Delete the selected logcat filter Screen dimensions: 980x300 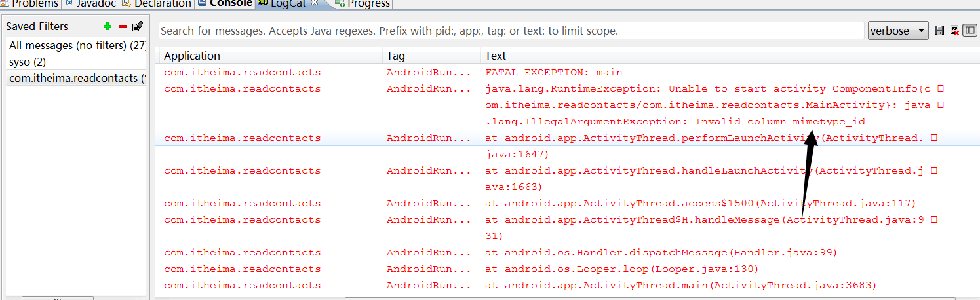coord(122,26)
